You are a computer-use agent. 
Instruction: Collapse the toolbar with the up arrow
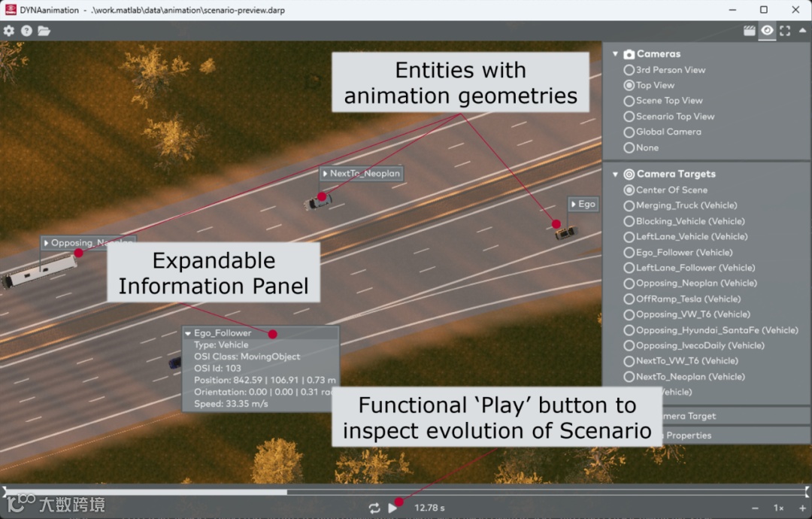point(803,31)
